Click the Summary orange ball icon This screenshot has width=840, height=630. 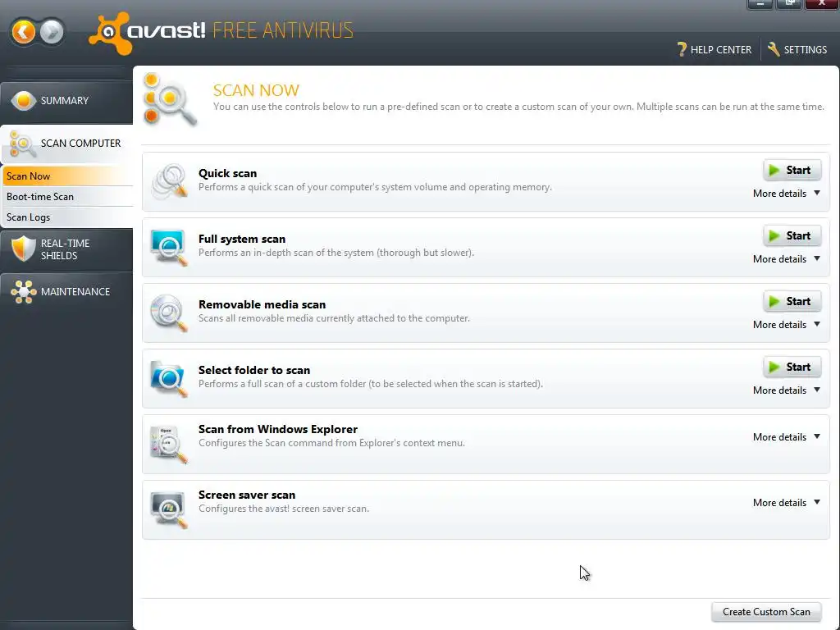point(24,100)
